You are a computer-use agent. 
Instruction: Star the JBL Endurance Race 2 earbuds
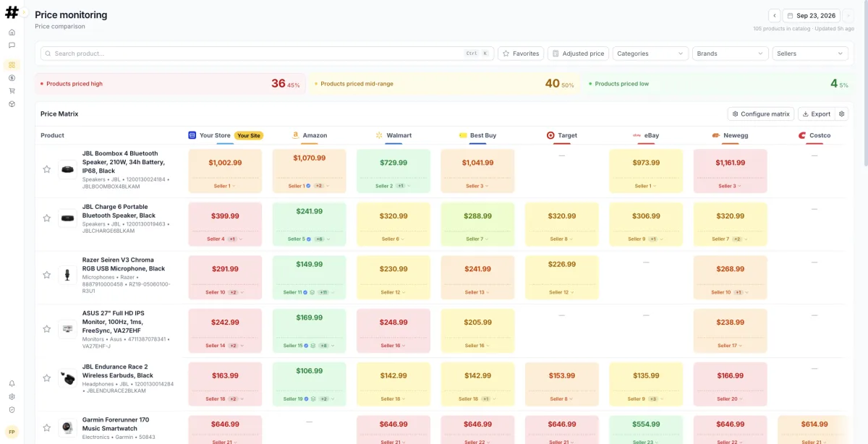point(47,378)
